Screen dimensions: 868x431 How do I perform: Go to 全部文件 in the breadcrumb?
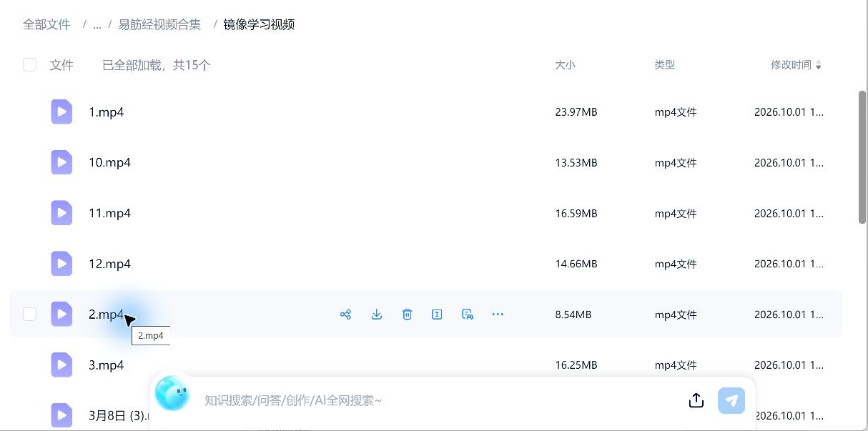(46, 25)
